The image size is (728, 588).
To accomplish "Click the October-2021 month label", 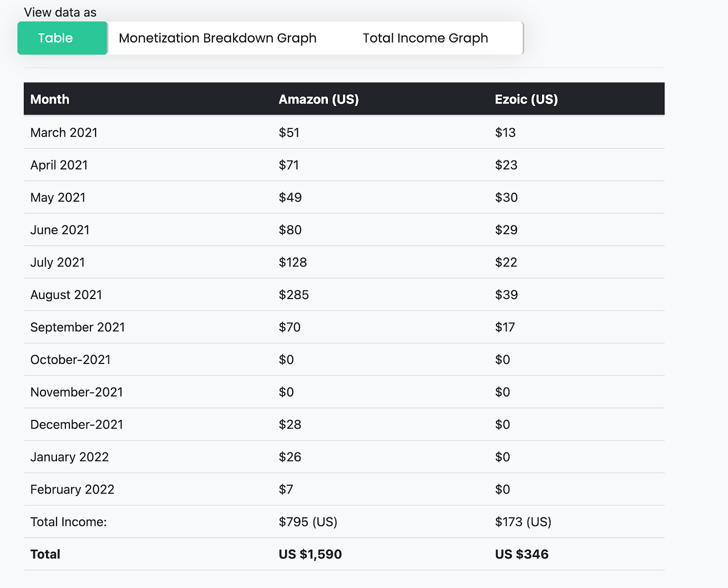I will 70,359.
